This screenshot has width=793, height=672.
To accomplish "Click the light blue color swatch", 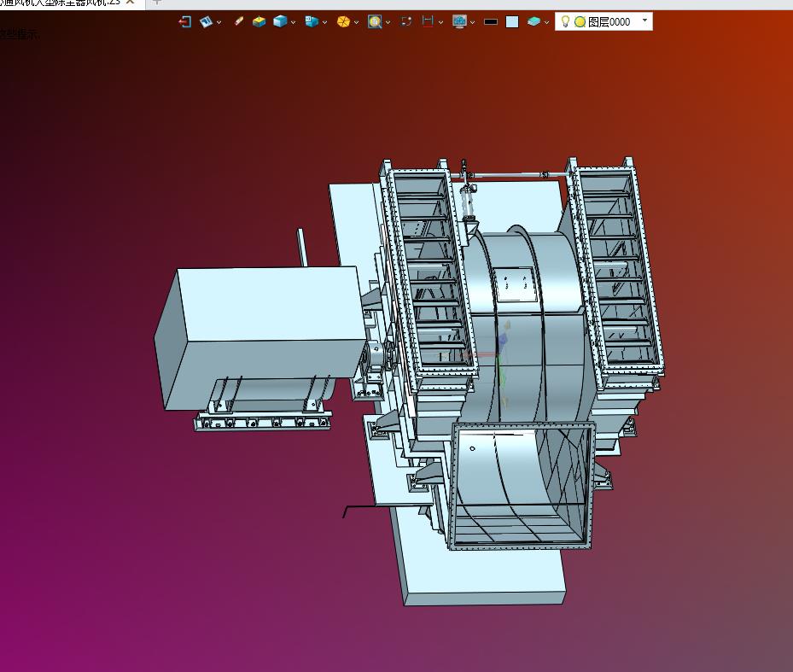I will point(512,21).
